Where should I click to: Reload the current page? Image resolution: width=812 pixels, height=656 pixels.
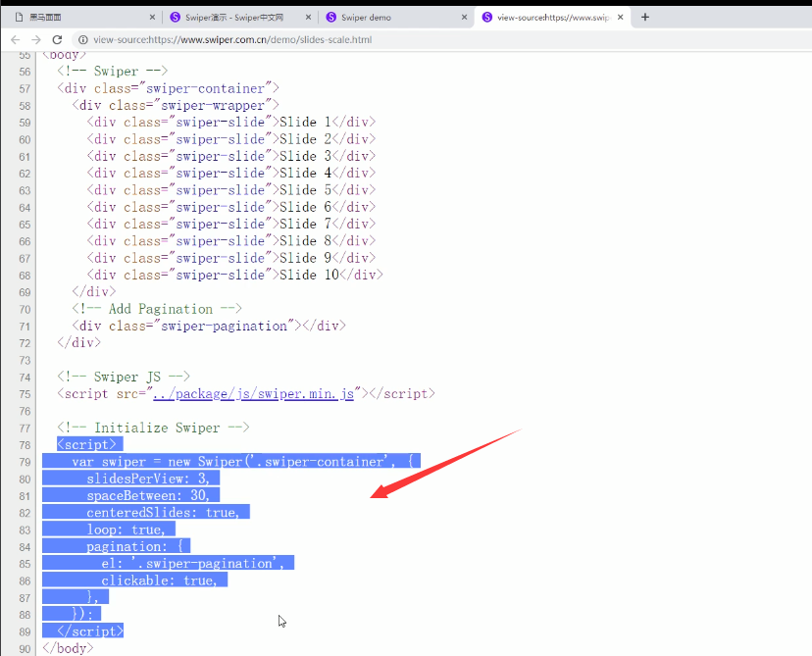(57, 40)
